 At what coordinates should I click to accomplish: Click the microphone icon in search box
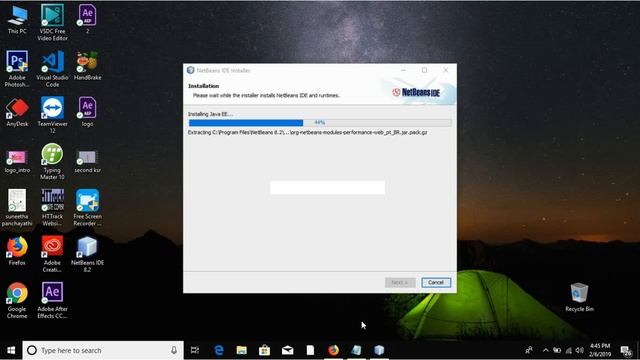(174, 350)
